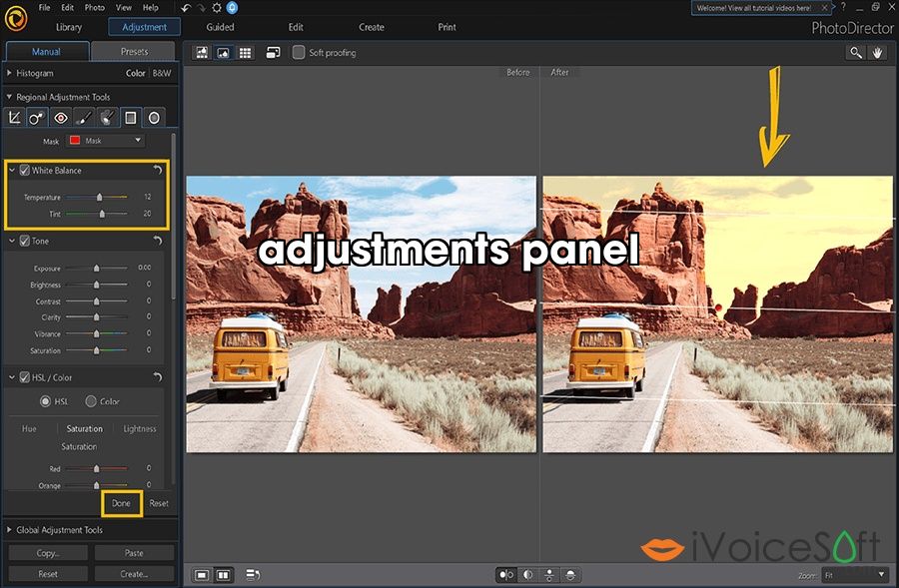Viewport: 899px width, 588px height.
Task: Uncheck the White Balance checkbox
Action: [x=25, y=170]
